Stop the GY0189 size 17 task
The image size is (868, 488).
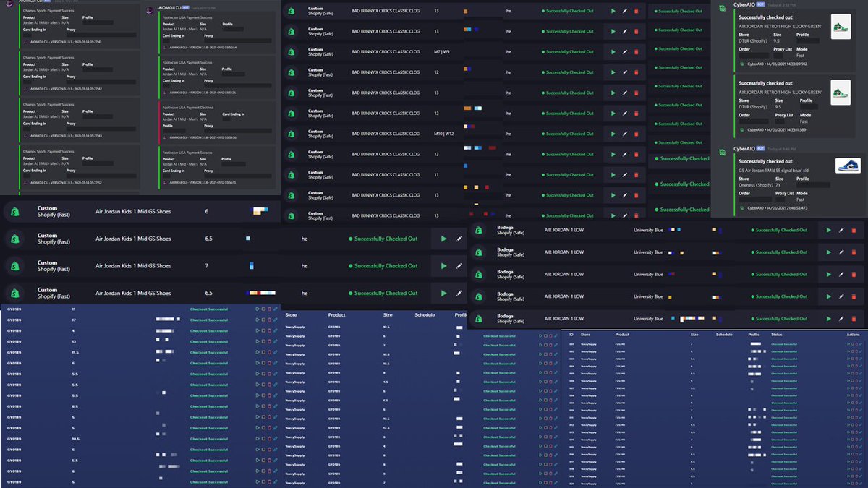coord(263,320)
